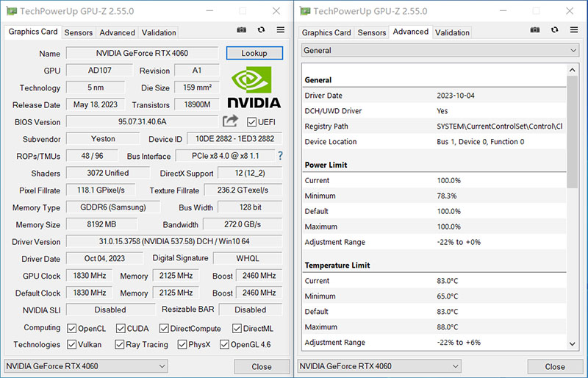This screenshot has height=378, width=588.
Task: Select the Driver Date row 2023-10-04
Action: [x=434, y=96]
